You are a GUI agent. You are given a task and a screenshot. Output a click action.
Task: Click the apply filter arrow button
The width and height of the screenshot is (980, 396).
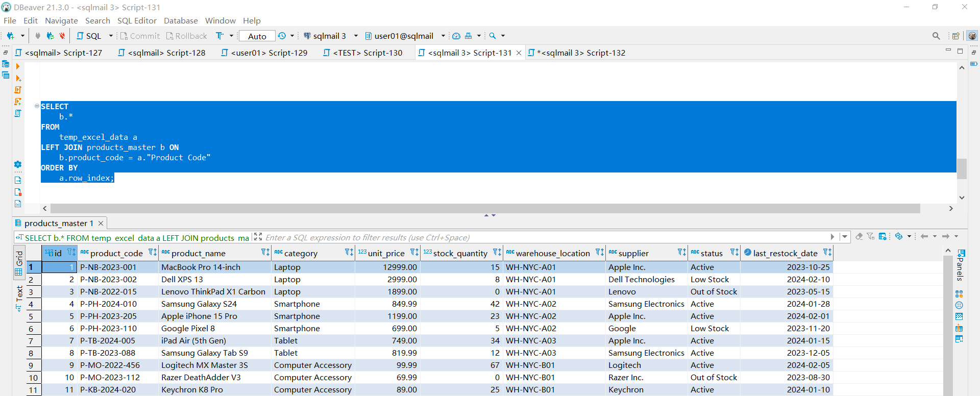(x=832, y=237)
